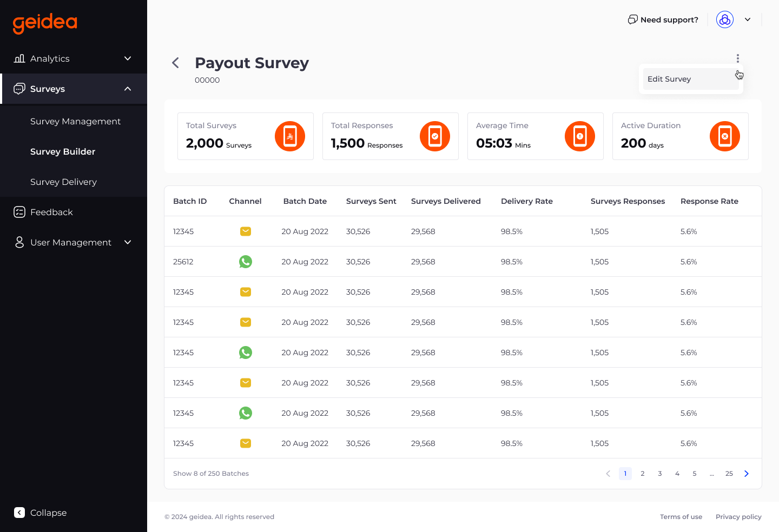
Task: Open the Survey Delivery page
Action: point(63,182)
